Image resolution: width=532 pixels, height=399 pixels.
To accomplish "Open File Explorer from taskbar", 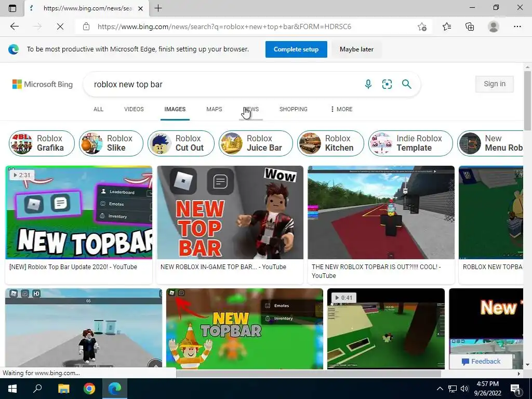I will point(63,389).
